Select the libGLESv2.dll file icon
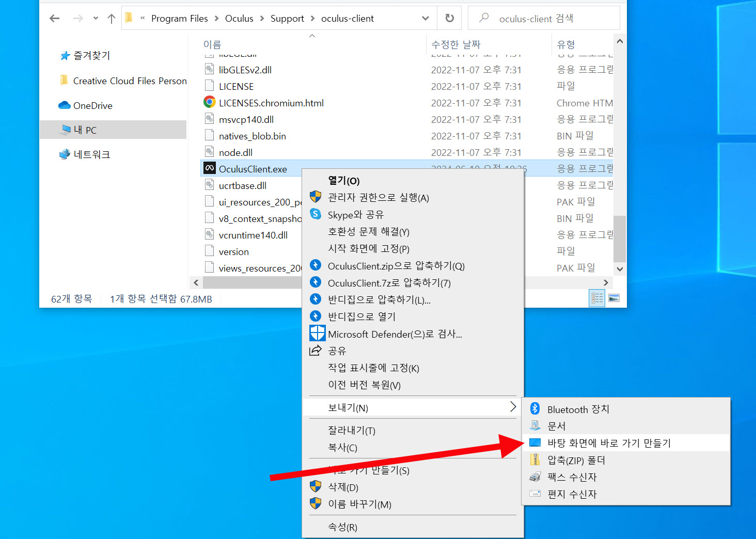Screen dimensions: 756x539 209,69
